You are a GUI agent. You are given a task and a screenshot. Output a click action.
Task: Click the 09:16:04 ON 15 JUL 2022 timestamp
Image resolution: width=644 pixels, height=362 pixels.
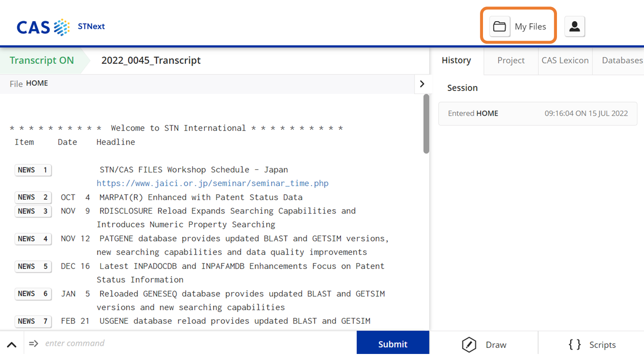(x=586, y=114)
